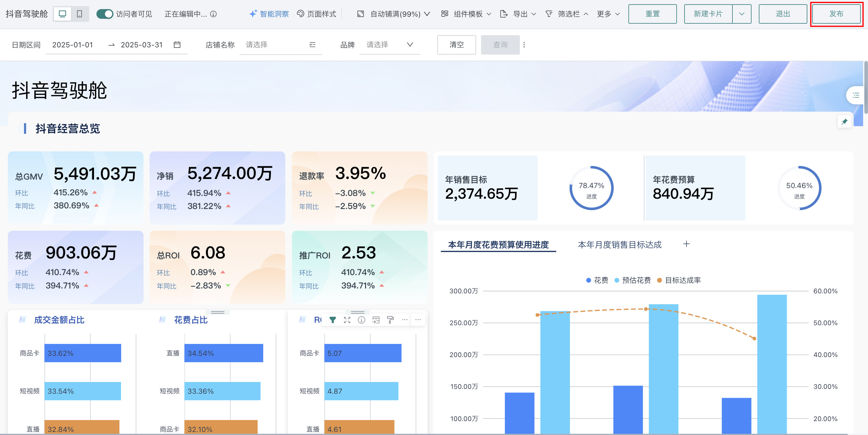The image size is (868, 435).
Task: Click the 店铺名称 selection field
Action: pyautogui.click(x=280, y=45)
